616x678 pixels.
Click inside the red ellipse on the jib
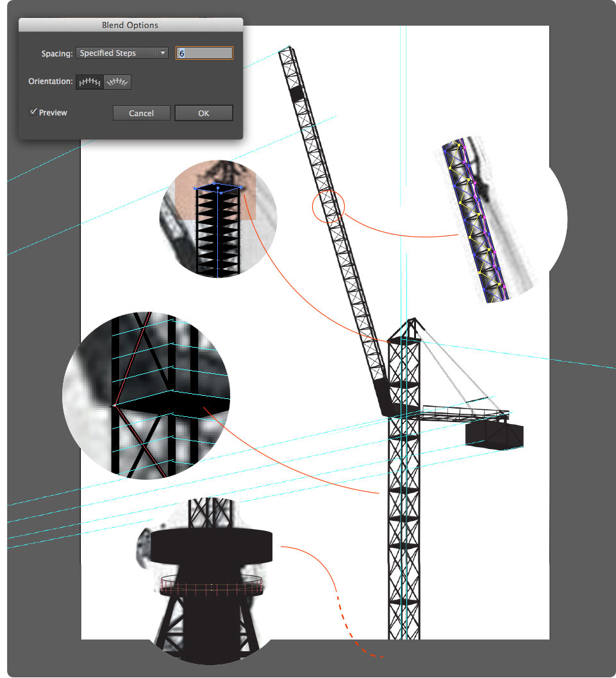pos(328,207)
